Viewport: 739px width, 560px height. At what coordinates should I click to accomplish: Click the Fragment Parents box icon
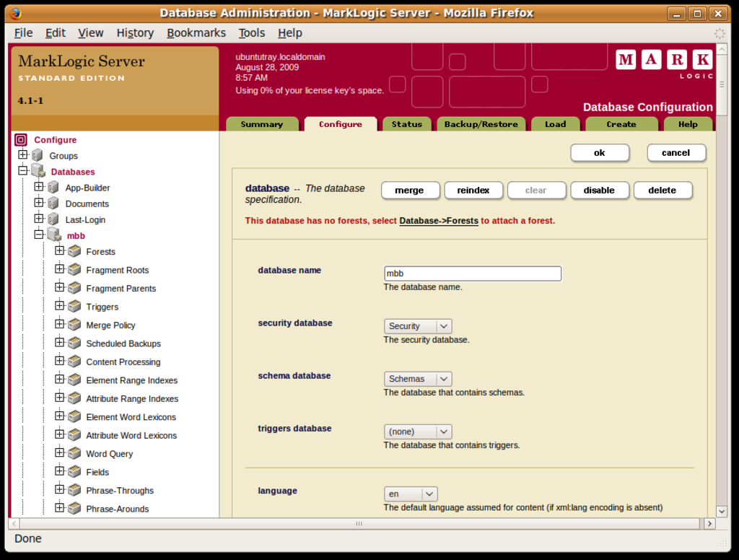tap(74, 288)
